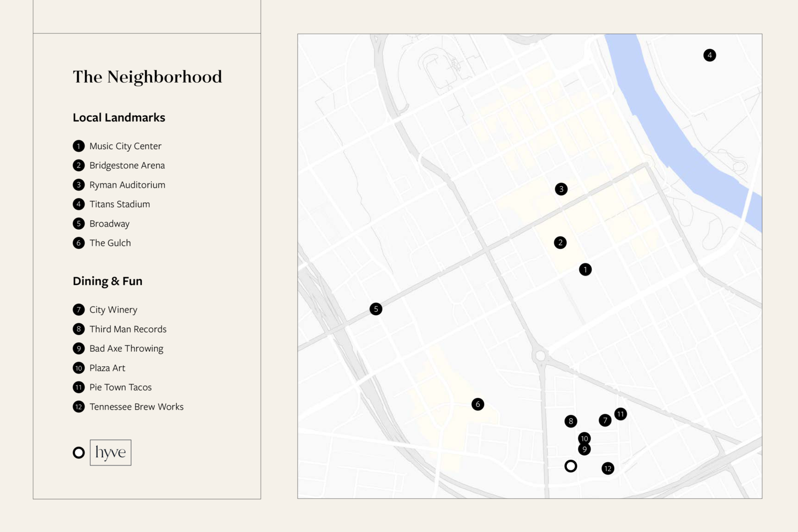Screen dimensions: 798x532
Task: Click legend bullet 12 beside Tennessee Brew Works
Action: (x=78, y=407)
